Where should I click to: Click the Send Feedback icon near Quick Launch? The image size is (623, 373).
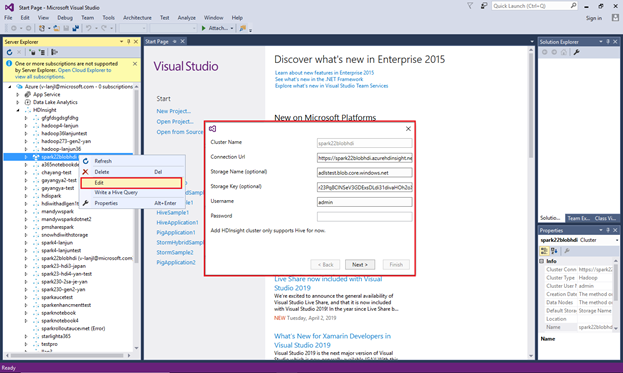[484, 6]
